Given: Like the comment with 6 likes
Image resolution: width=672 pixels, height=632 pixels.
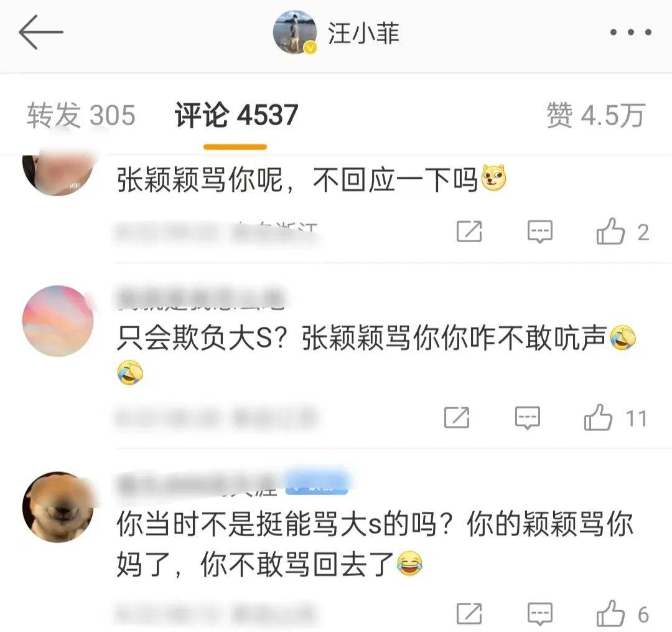Looking at the screenshot, I should (x=622, y=614).
